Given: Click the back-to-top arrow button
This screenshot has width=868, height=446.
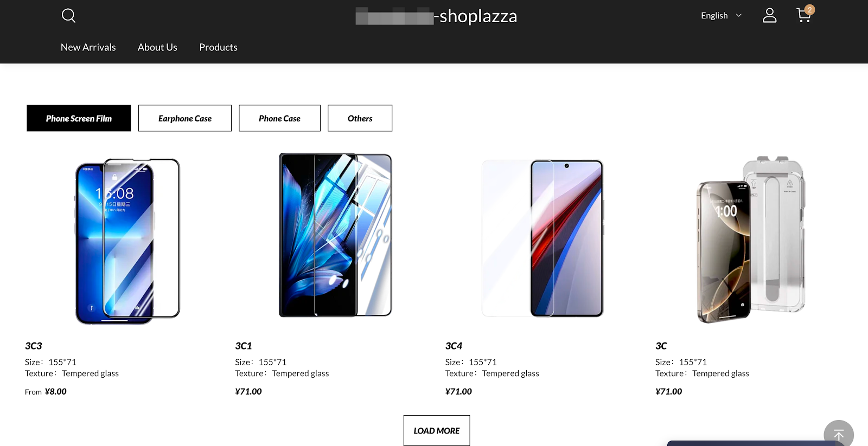Looking at the screenshot, I should pyautogui.click(x=838, y=434).
